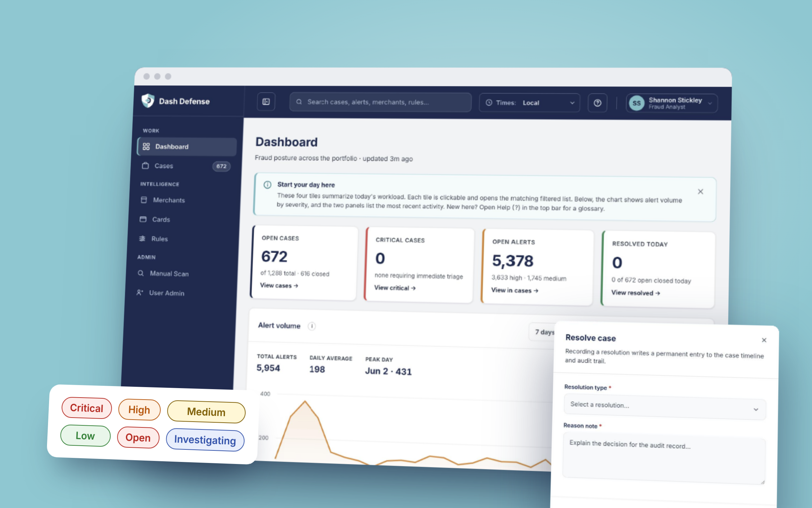The image size is (812, 508).
Task: Click the View critical link
Action: [394, 288]
